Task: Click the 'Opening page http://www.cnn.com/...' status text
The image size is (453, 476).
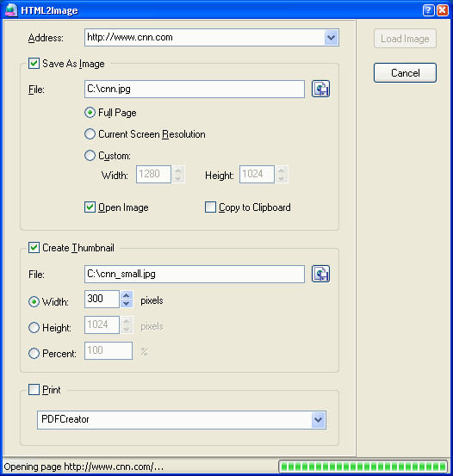Action: click(84, 467)
